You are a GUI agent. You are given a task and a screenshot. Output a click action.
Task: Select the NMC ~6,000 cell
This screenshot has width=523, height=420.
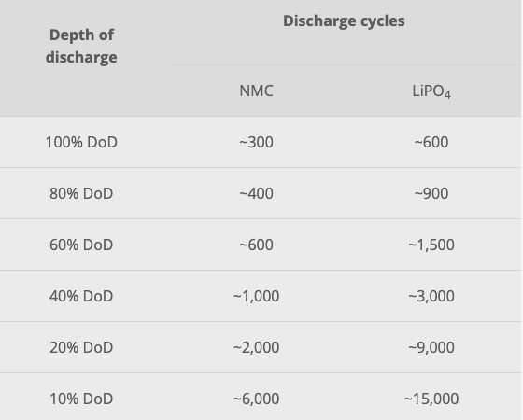pyautogui.click(x=256, y=399)
